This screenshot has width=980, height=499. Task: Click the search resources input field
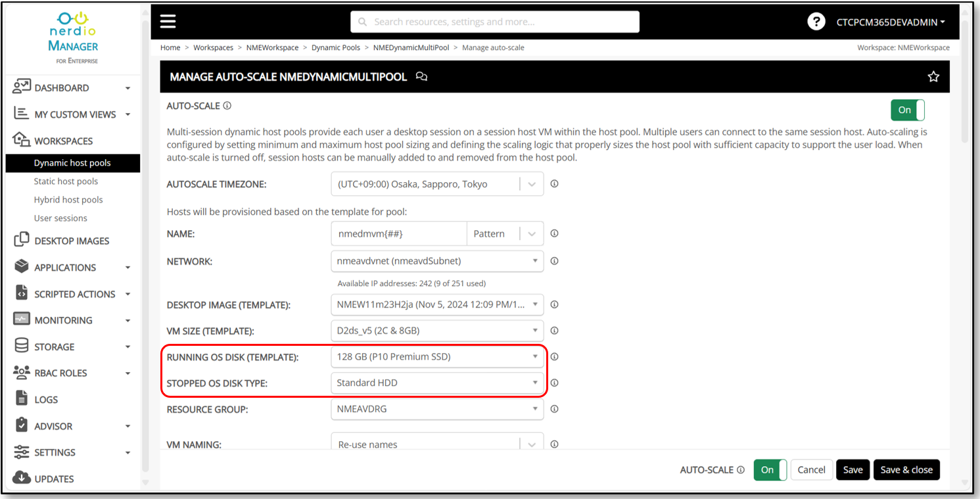494,22
